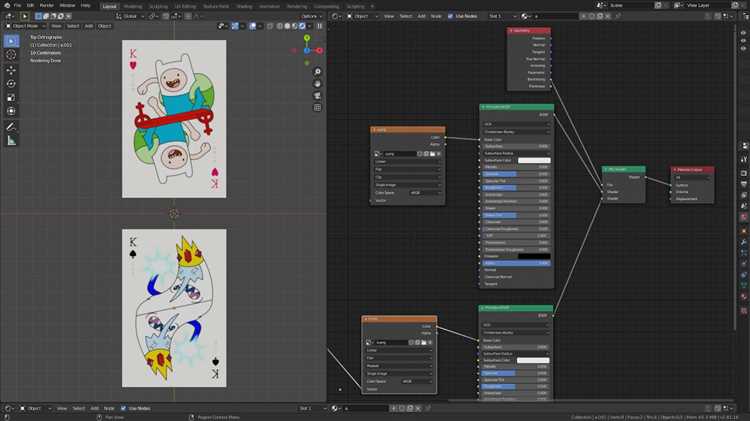Unlink image with X on upper Image Texture node
750x421 pixels.
coord(439,154)
